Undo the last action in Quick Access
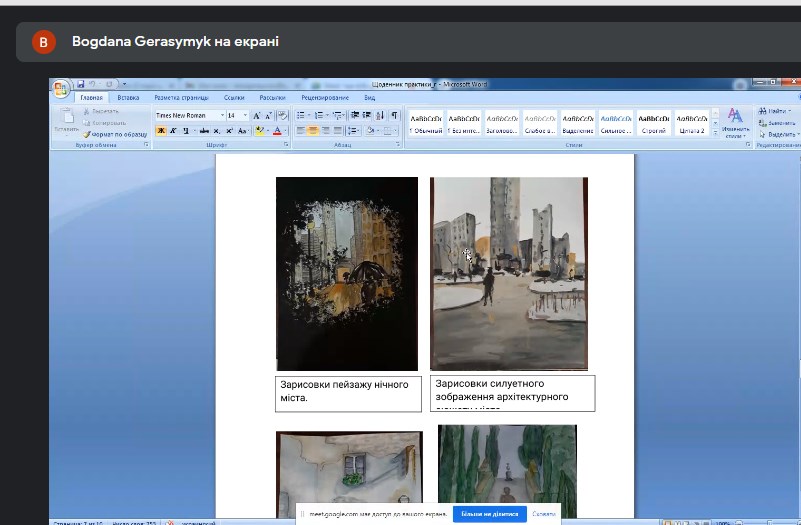Viewport: 801px width, 525px height. pos(92,84)
